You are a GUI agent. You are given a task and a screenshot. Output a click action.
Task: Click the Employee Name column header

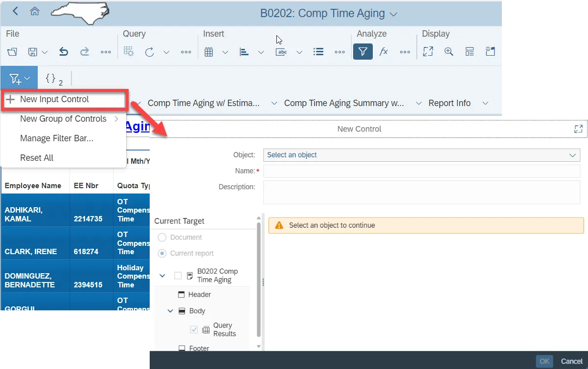tap(33, 186)
